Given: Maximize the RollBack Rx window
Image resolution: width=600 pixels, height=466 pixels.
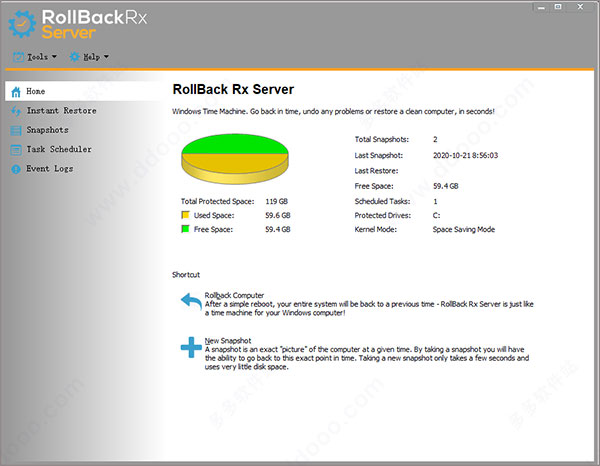Looking at the screenshot, I should coord(558,7).
